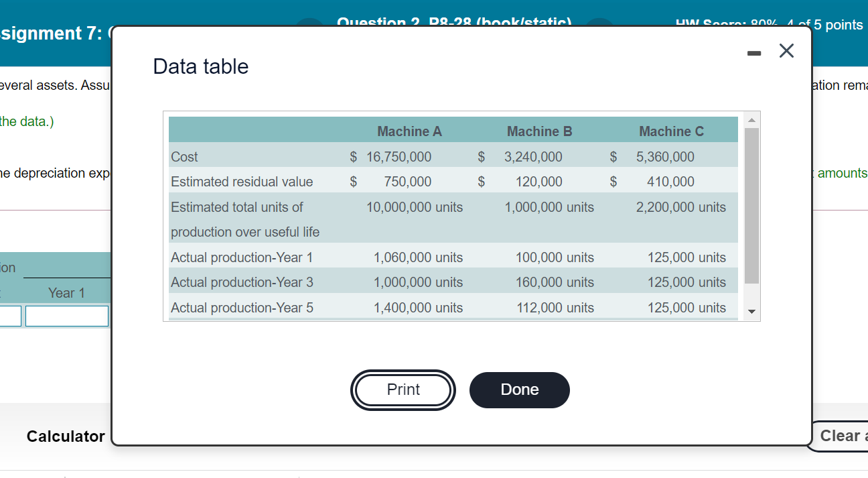
Task: Click Done to dismiss the data table
Action: (519, 390)
